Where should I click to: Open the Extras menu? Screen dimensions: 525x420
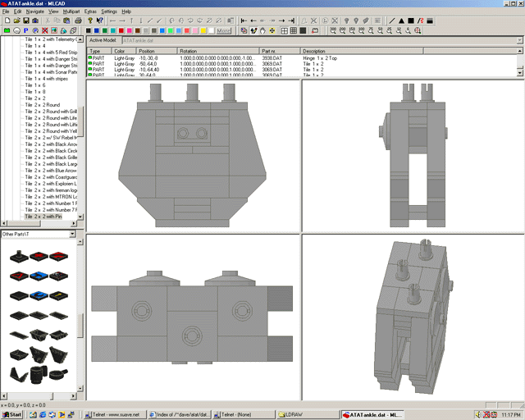coord(90,11)
